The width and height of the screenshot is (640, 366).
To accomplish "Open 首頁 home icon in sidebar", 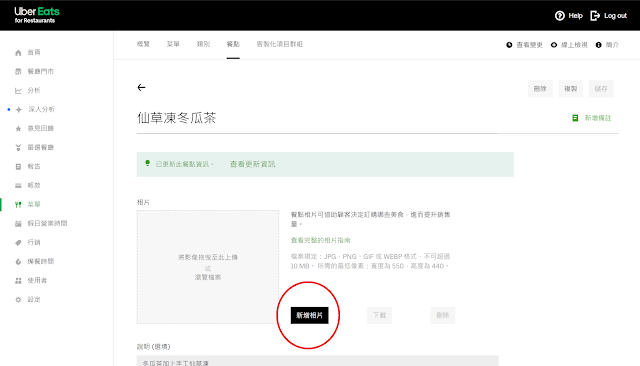I will [x=18, y=53].
